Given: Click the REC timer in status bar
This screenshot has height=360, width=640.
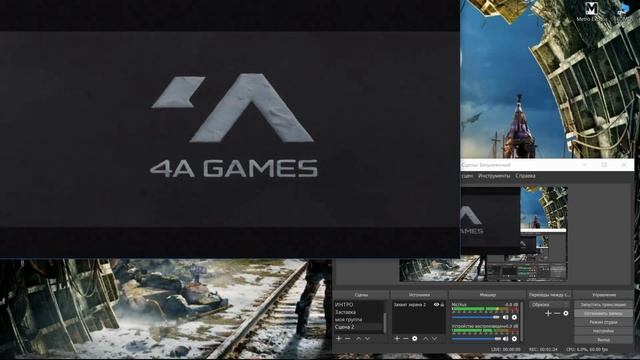Looking at the screenshot, I should (543, 349).
